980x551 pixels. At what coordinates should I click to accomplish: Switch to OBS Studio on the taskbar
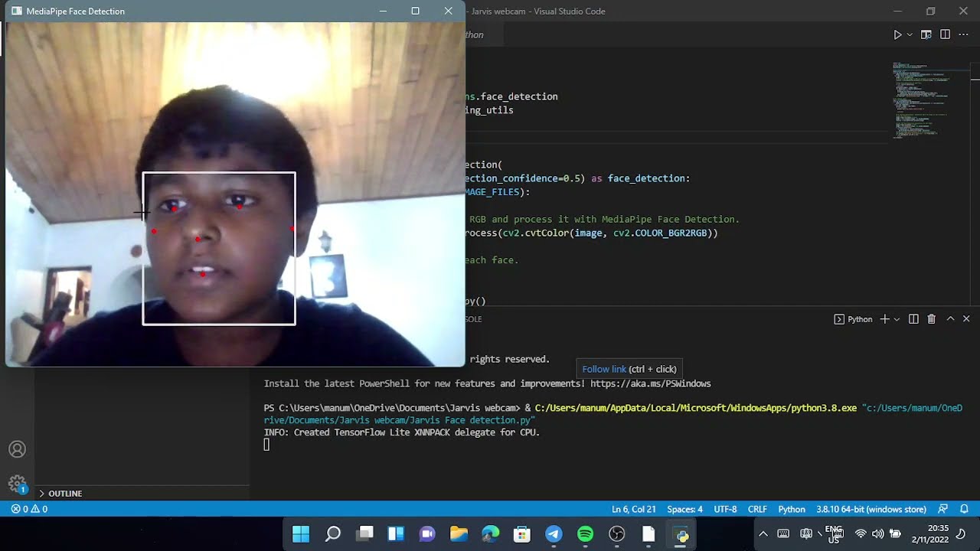coord(617,534)
